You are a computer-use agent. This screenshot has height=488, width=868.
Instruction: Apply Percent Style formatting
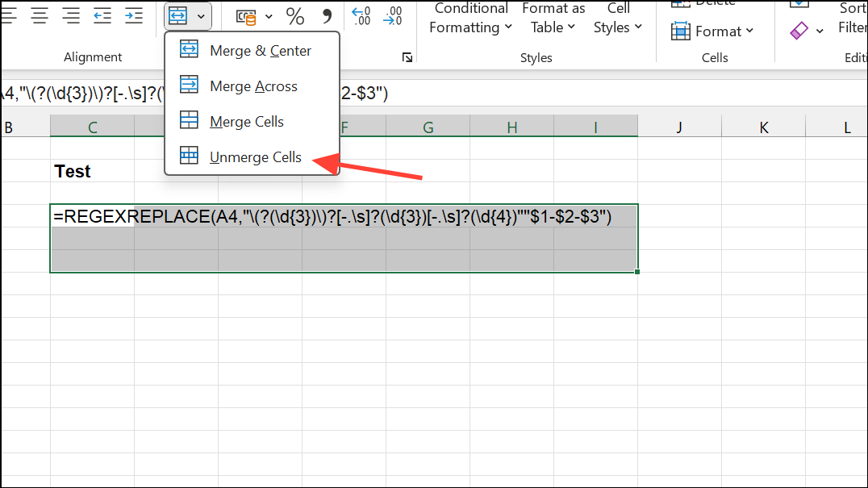click(294, 16)
